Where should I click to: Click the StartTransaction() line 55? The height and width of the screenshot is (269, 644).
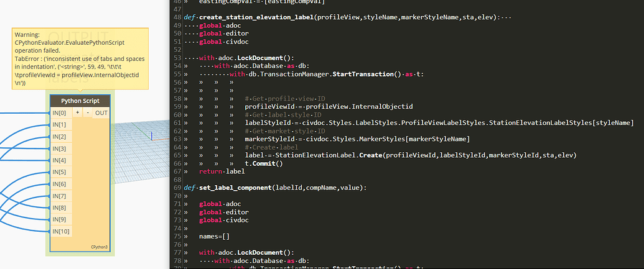(327, 74)
